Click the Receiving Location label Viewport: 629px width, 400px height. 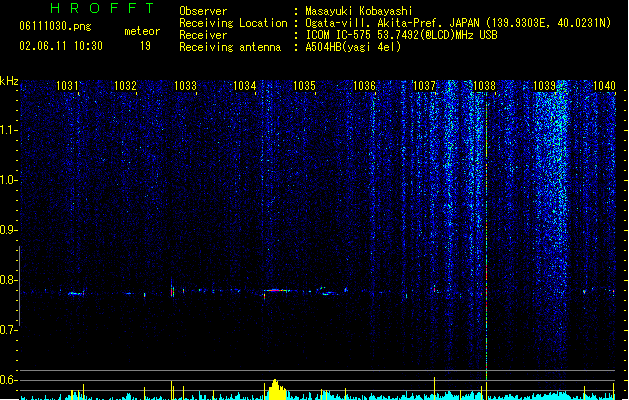click(233, 23)
